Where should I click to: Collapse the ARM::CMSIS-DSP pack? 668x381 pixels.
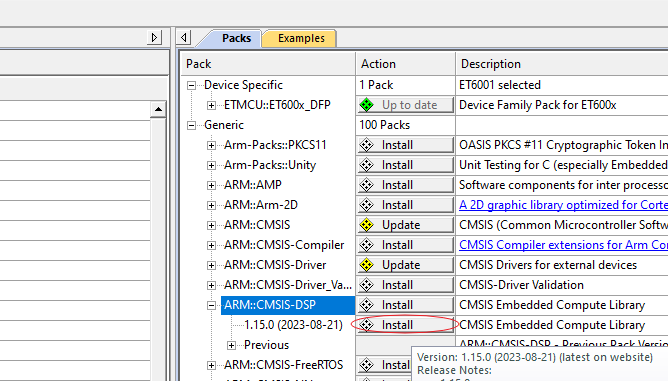click(211, 306)
